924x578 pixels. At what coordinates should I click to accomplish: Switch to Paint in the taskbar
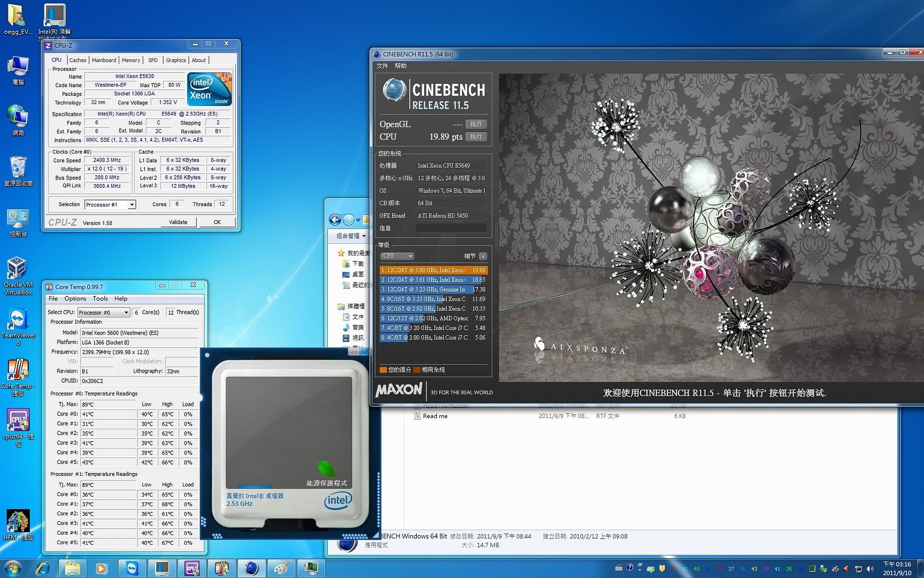[x=282, y=568]
